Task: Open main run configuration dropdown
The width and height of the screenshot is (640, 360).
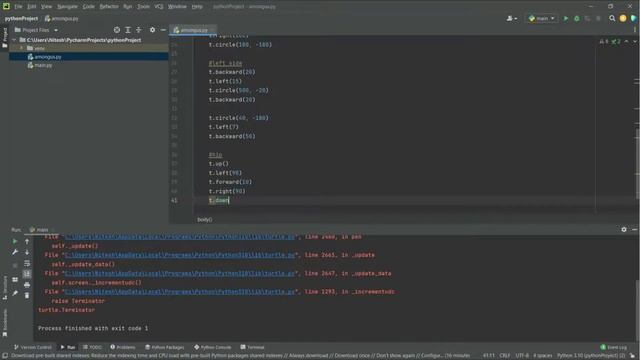Action: point(542,18)
